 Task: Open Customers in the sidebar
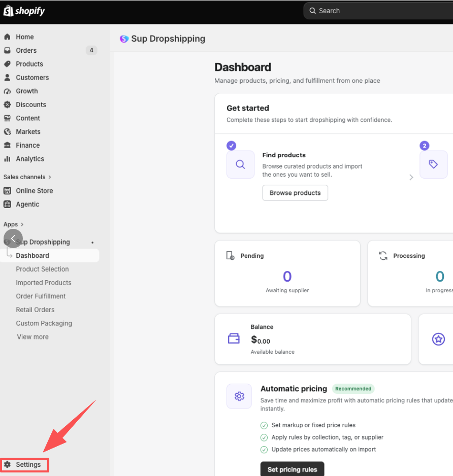(33, 78)
